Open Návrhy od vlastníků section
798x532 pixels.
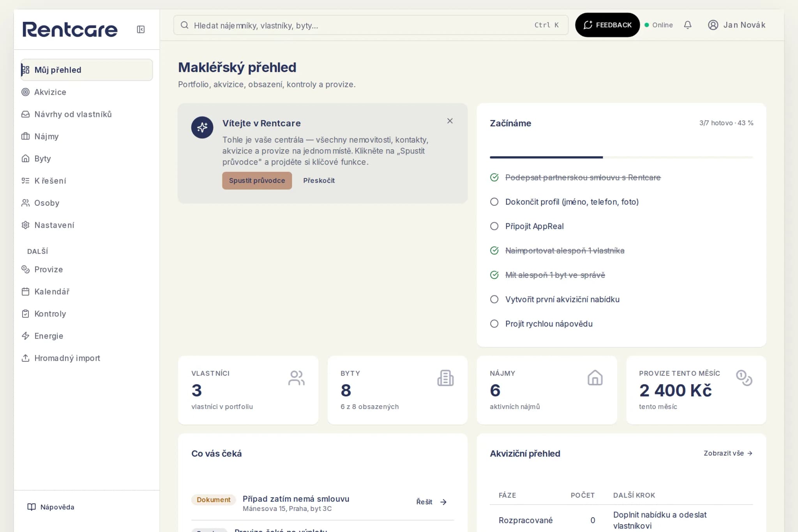[87, 114]
